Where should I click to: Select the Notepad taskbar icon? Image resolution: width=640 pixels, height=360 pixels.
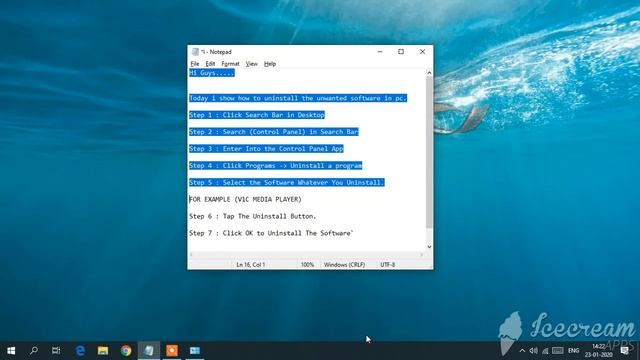point(149,351)
